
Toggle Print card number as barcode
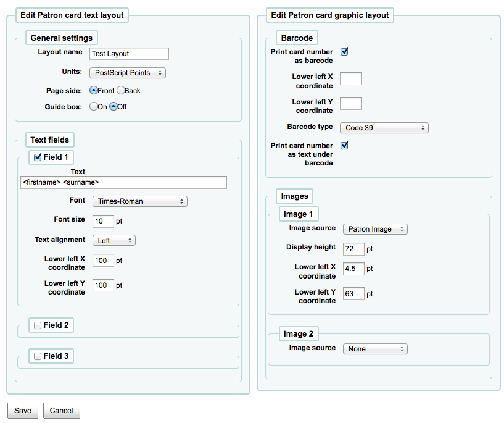pos(344,52)
